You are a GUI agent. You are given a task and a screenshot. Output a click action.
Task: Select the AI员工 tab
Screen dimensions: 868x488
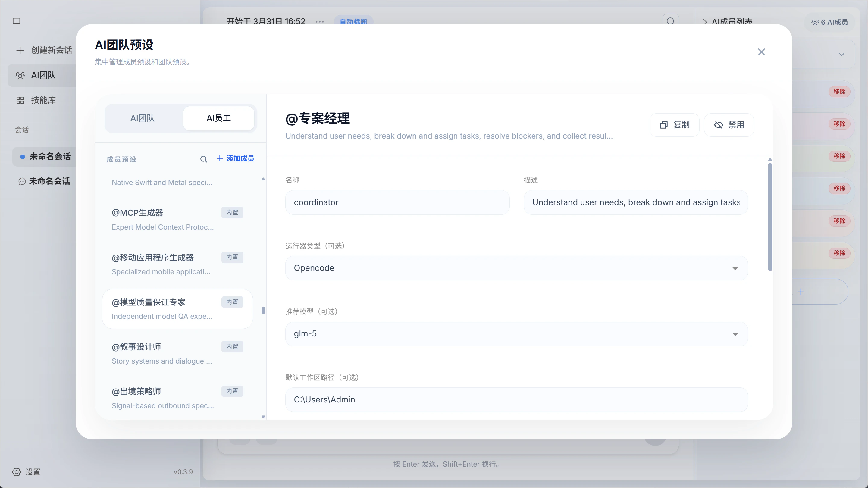(x=219, y=118)
